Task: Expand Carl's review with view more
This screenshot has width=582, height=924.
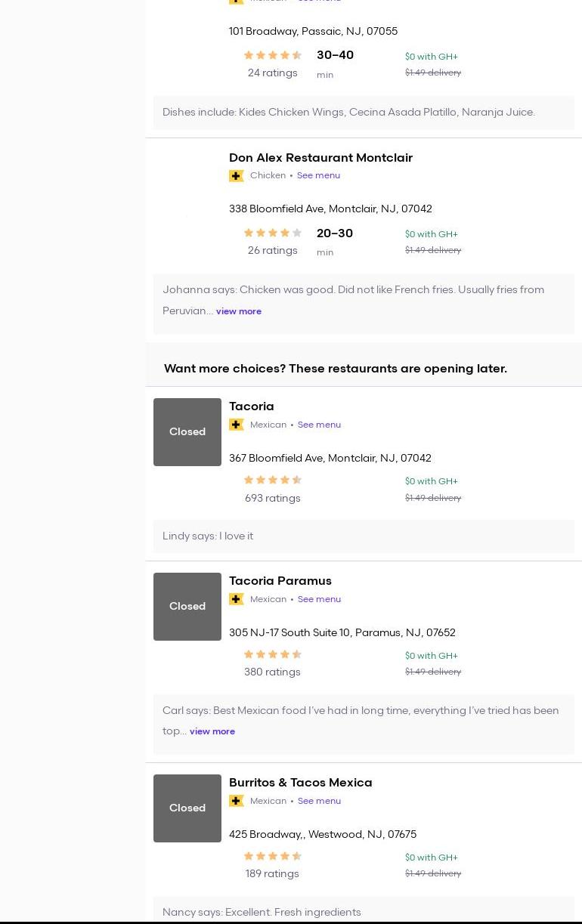Action: coord(212,731)
